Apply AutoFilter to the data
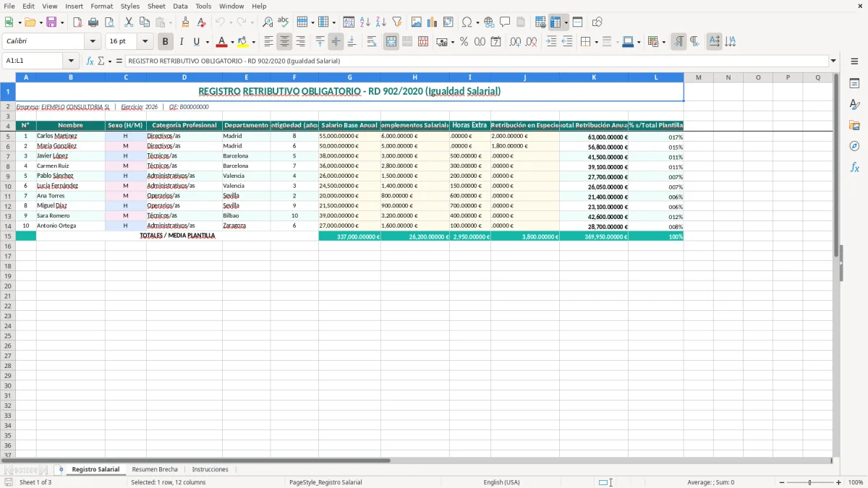868x488 pixels. click(x=397, y=22)
